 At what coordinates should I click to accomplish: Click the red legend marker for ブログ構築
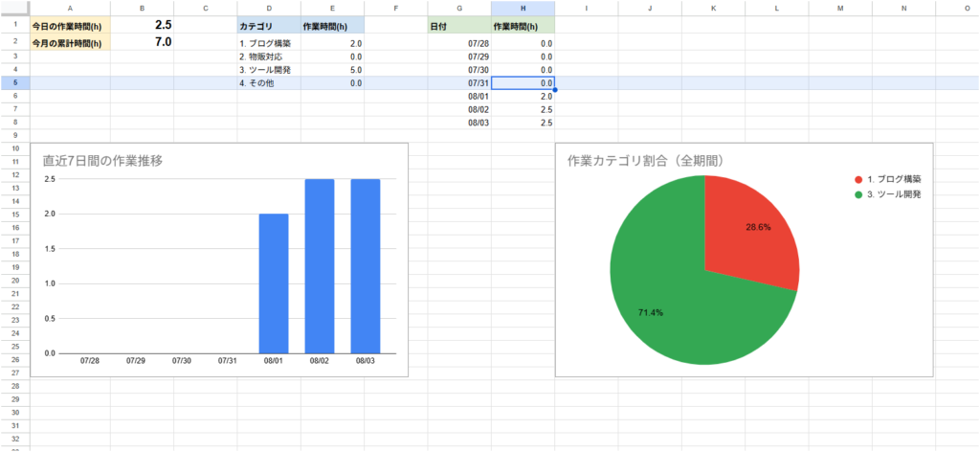click(x=858, y=180)
